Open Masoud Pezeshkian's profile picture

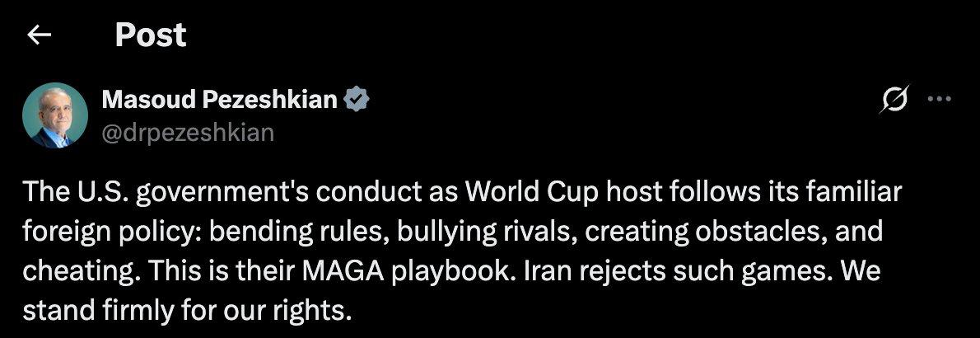click(55, 115)
